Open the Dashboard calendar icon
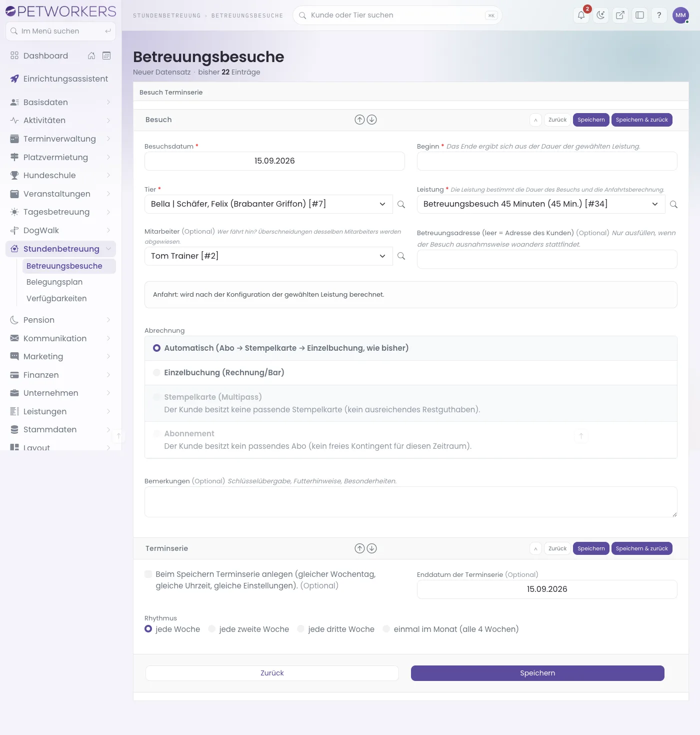This screenshot has height=735, width=700. (106, 56)
